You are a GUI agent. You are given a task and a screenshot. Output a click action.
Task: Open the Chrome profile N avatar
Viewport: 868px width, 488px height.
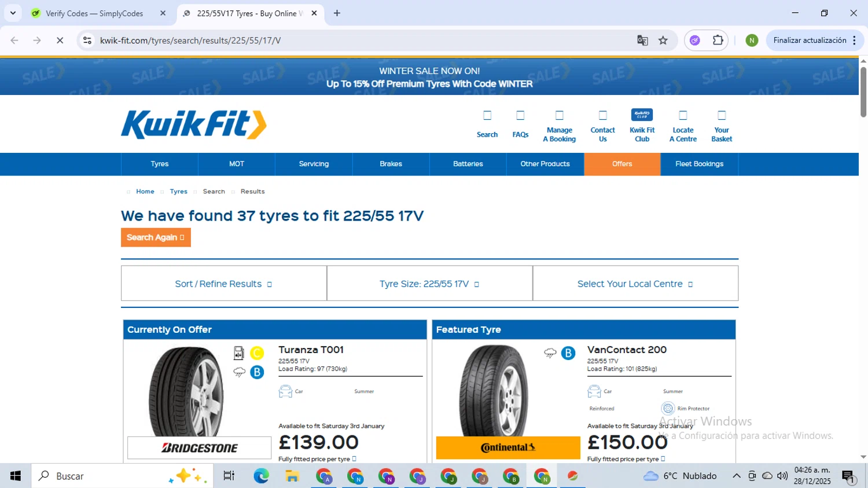click(752, 41)
